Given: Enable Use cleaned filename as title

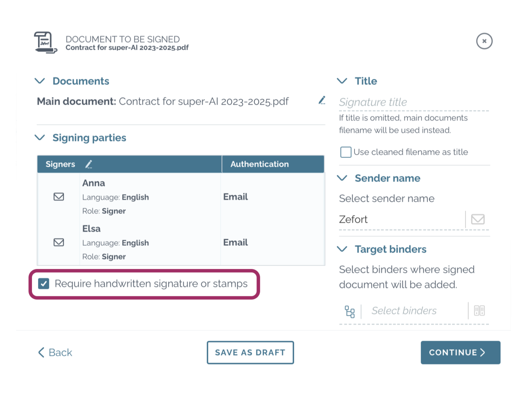Looking at the screenshot, I should [346, 152].
